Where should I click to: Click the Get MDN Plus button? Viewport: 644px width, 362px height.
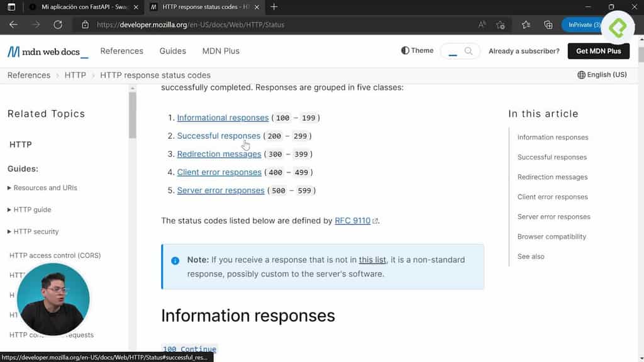pos(598,51)
